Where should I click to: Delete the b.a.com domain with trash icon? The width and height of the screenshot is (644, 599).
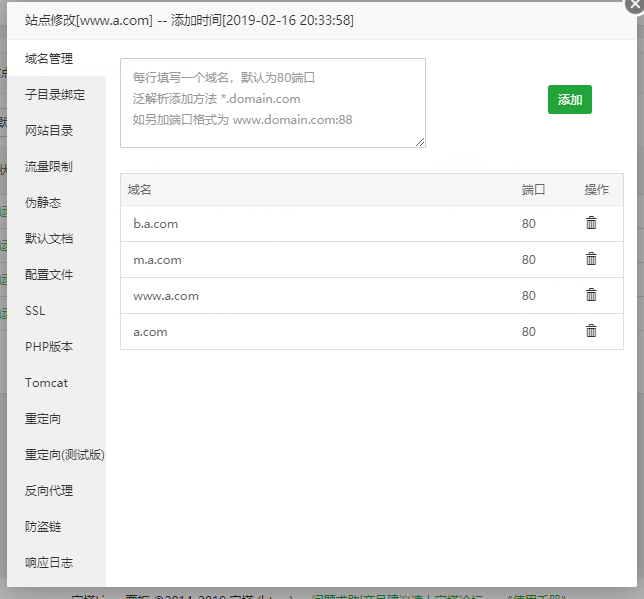591,223
